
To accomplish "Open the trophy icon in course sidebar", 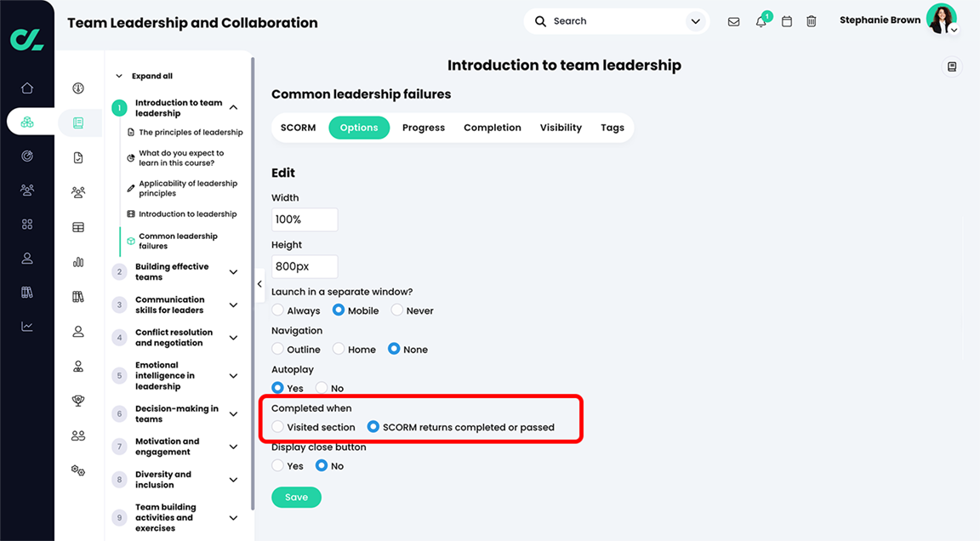I will [x=78, y=401].
